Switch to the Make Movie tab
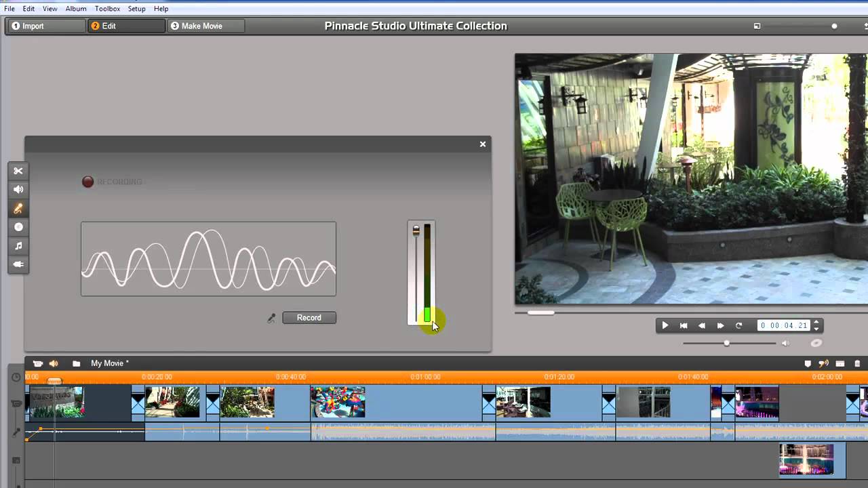 tap(205, 26)
